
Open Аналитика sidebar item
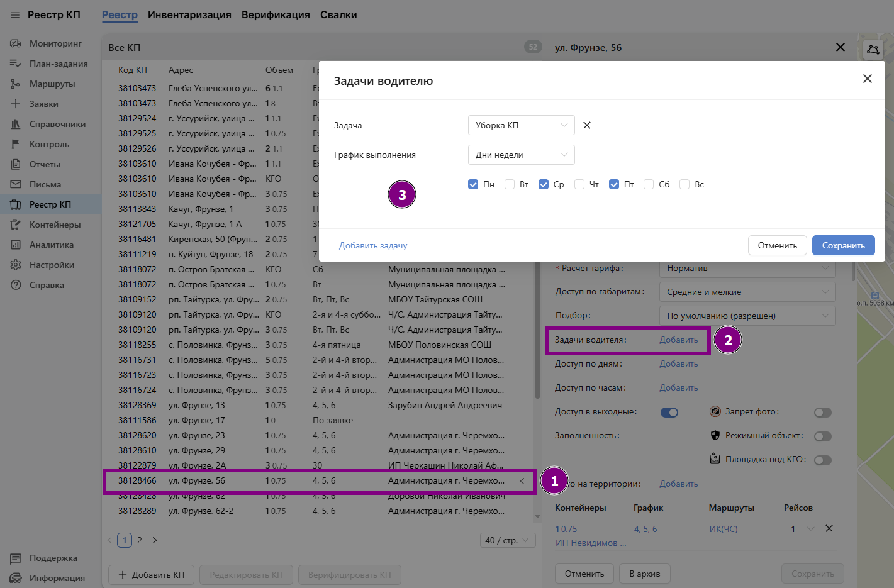[x=51, y=245]
